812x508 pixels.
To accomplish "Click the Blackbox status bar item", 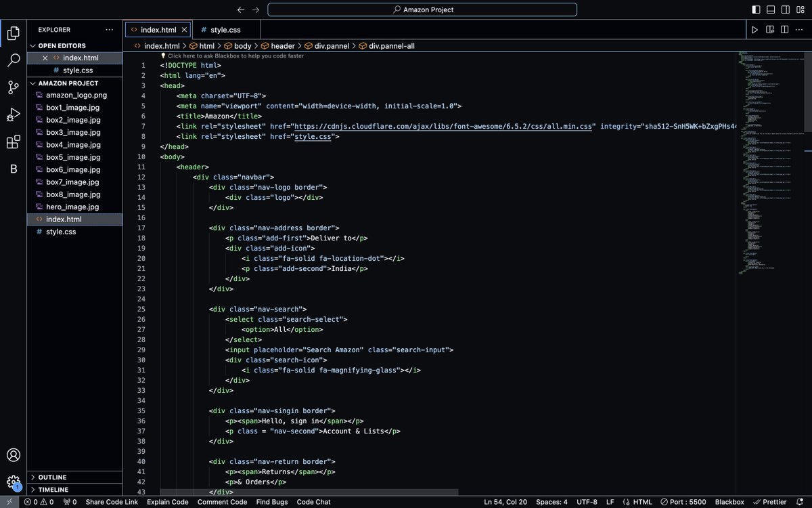I will [729, 502].
